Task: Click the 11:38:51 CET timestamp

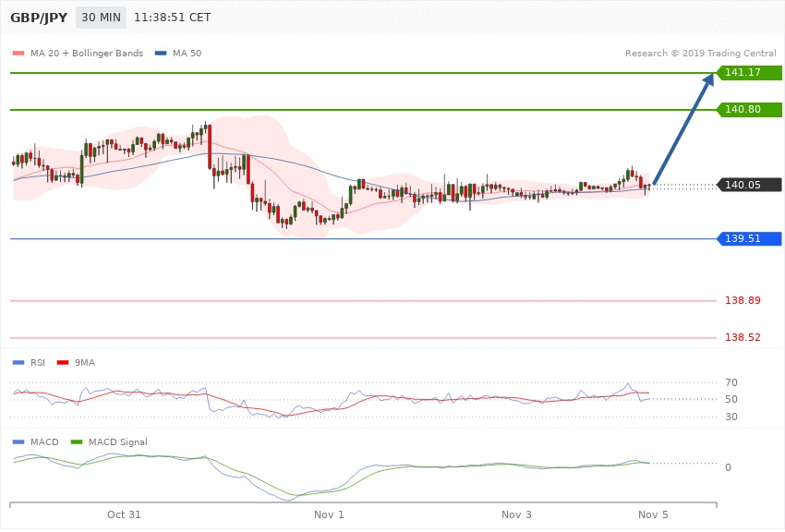Action: pyautogui.click(x=172, y=18)
